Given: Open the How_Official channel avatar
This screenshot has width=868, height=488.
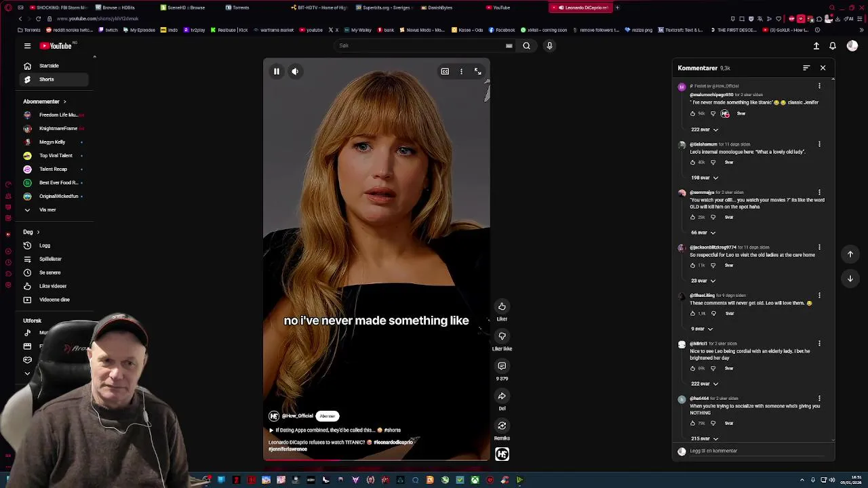Looking at the screenshot, I should coord(274,416).
